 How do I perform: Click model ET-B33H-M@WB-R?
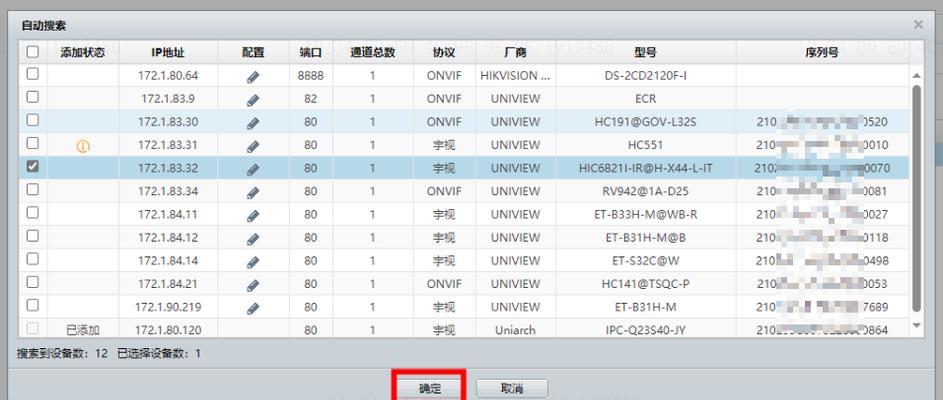pyautogui.click(x=645, y=215)
